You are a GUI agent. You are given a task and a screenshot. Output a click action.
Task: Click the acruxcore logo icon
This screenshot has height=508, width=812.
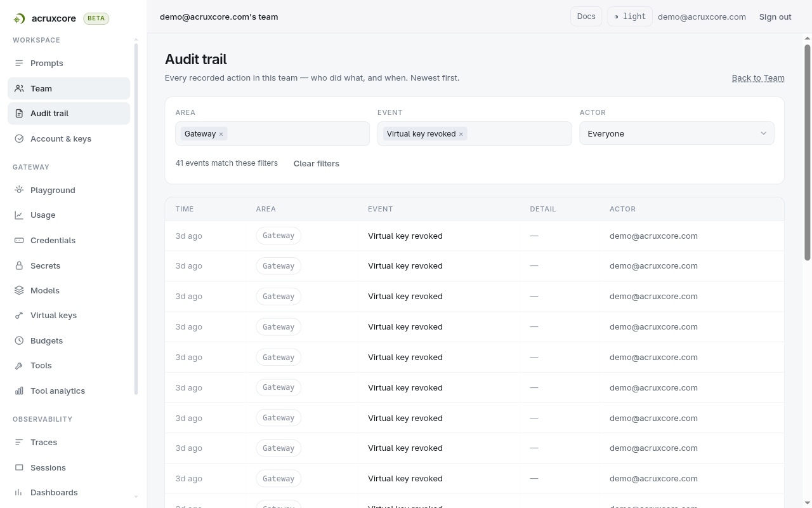pyautogui.click(x=19, y=18)
